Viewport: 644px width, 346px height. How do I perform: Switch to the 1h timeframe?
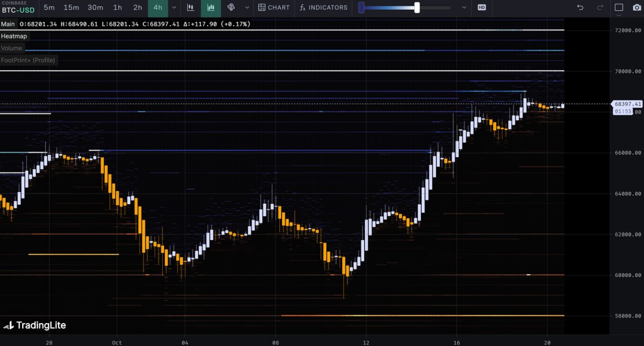point(117,8)
